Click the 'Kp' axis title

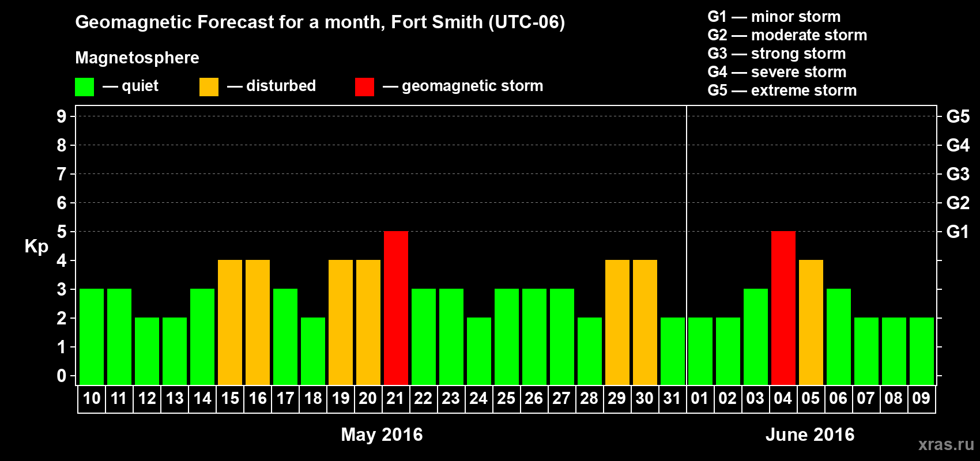[x=36, y=247]
